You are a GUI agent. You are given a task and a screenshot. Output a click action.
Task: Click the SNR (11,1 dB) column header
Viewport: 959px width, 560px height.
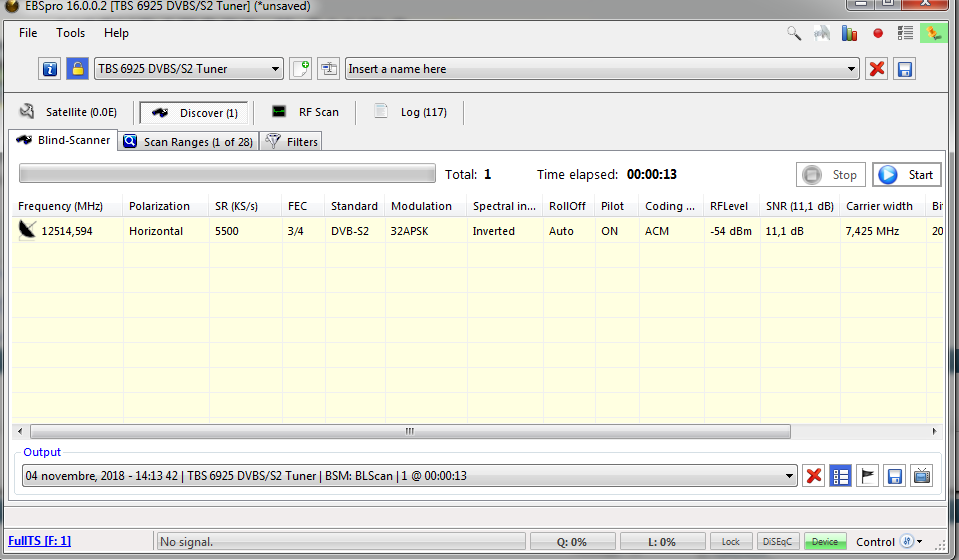800,206
